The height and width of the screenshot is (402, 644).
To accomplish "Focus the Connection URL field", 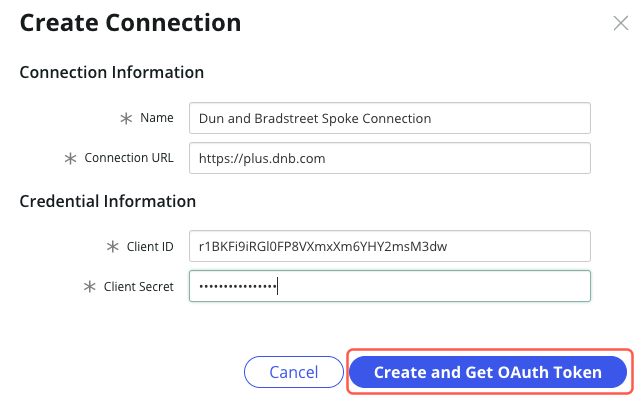I will tap(390, 158).
